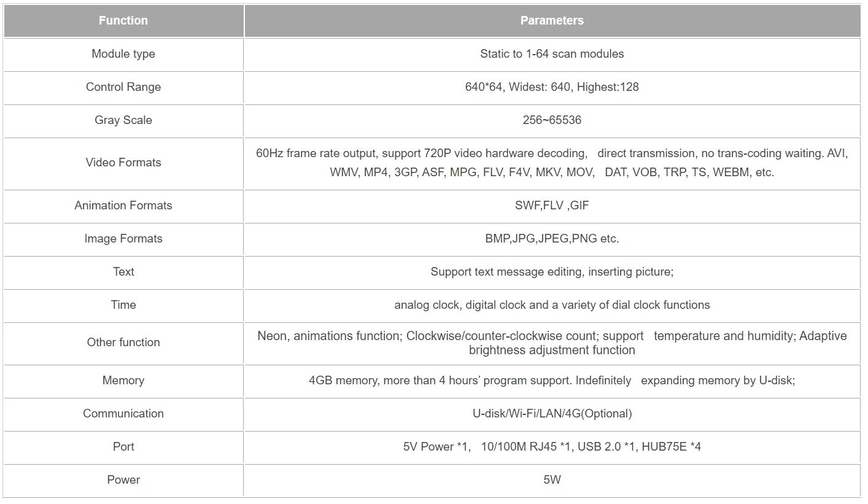Select the Module type row label
Viewport: 868px width, 504px height.
(123, 54)
